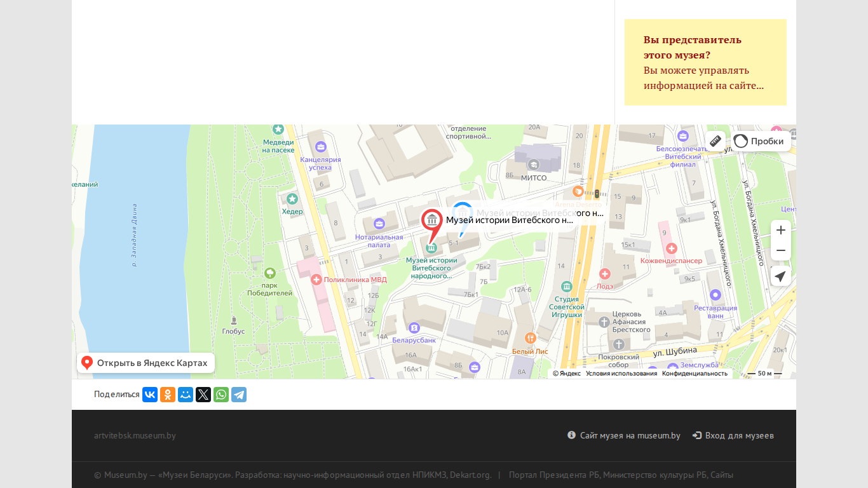Open Вход для музеев login link

(x=733, y=436)
